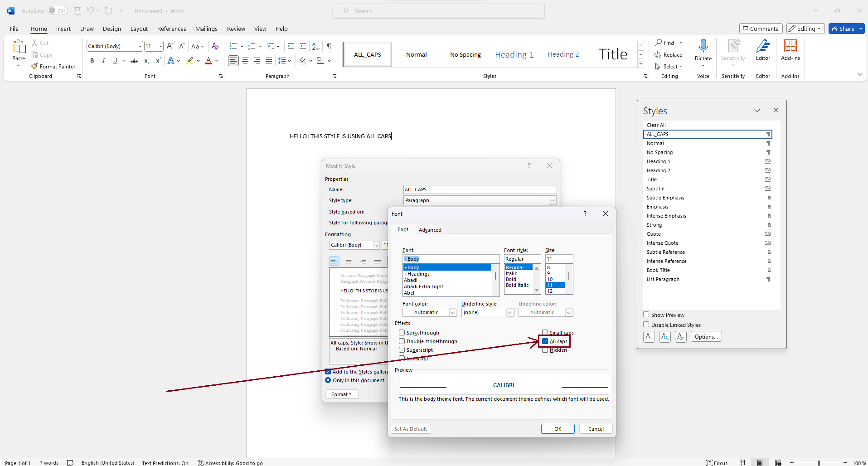Click the Format Painter icon
Screen dimensions: 868x466
click(x=34, y=66)
